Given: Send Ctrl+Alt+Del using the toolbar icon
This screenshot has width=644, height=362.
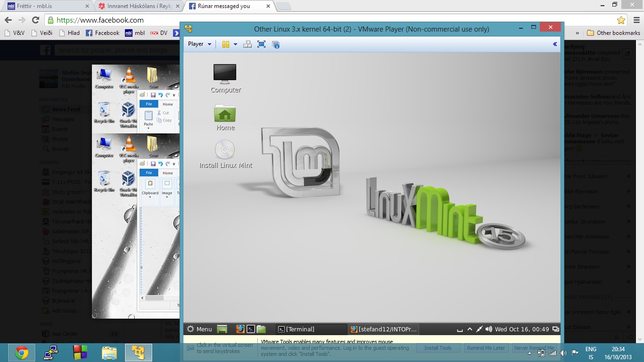Looking at the screenshot, I should pyautogui.click(x=247, y=44).
